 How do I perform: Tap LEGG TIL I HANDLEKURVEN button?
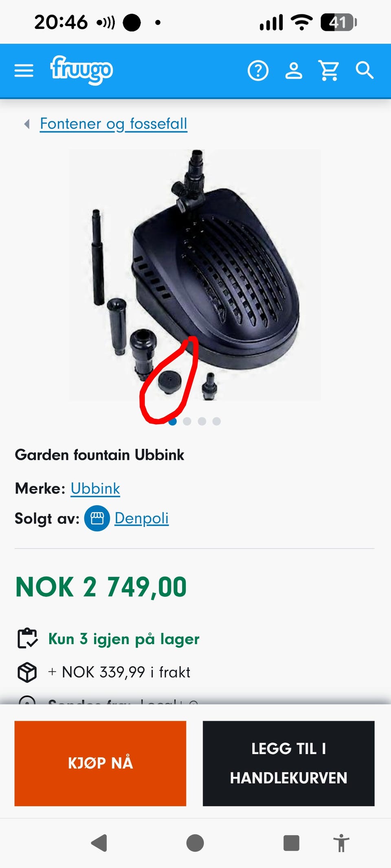click(288, 763)
